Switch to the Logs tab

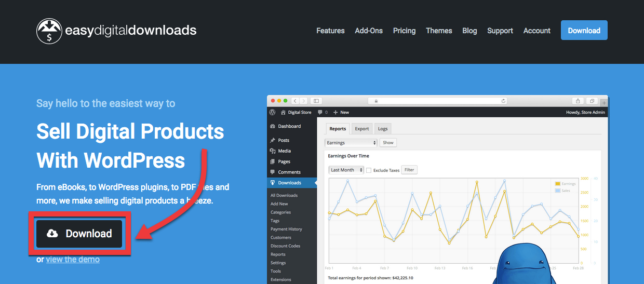[382, 129]
